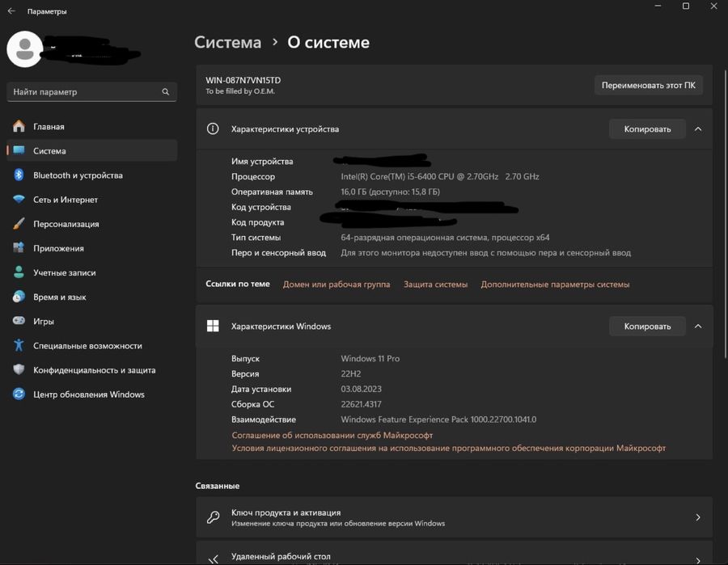728x565 pixels.
Task: Switch to Главная in sidebar
Action: click(49, 127)
